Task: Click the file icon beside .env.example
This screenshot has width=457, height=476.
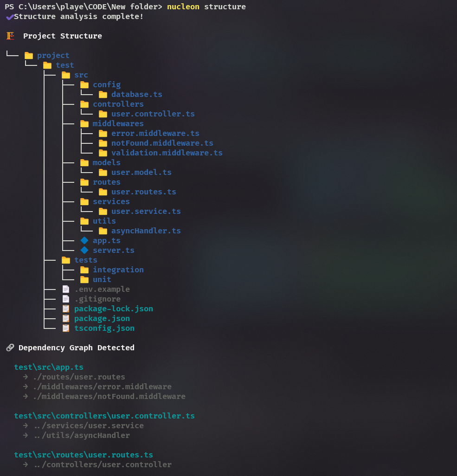Action: pos(65,289)
